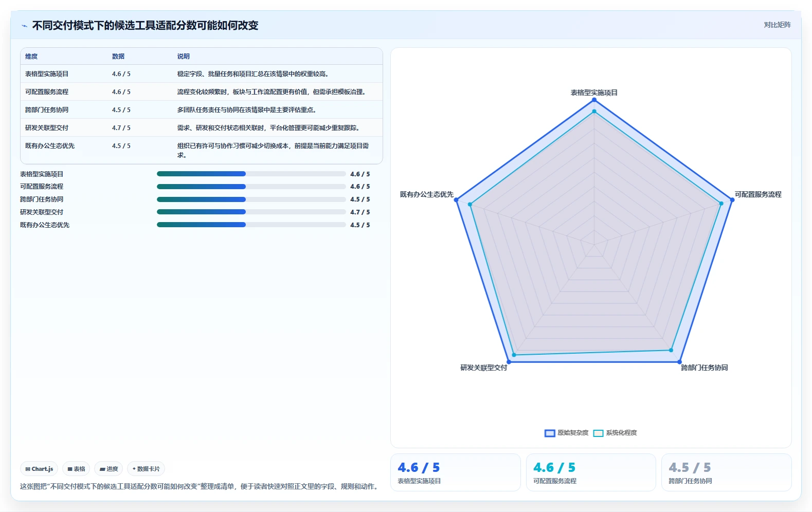Screen dimensions: 812x512
Task: Click the 表格型实施项目 progress bar
Action: click(x=251, y=174)
